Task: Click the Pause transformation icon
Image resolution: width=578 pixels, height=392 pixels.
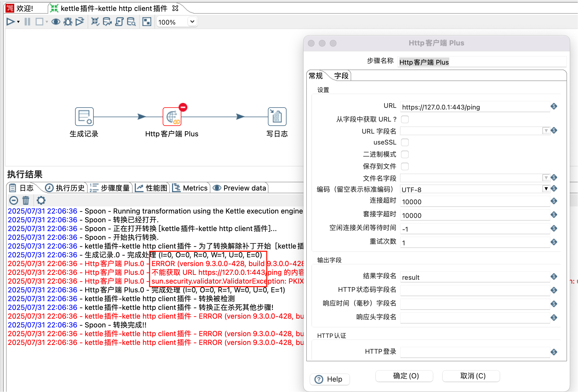Action: tap(27, 22)
